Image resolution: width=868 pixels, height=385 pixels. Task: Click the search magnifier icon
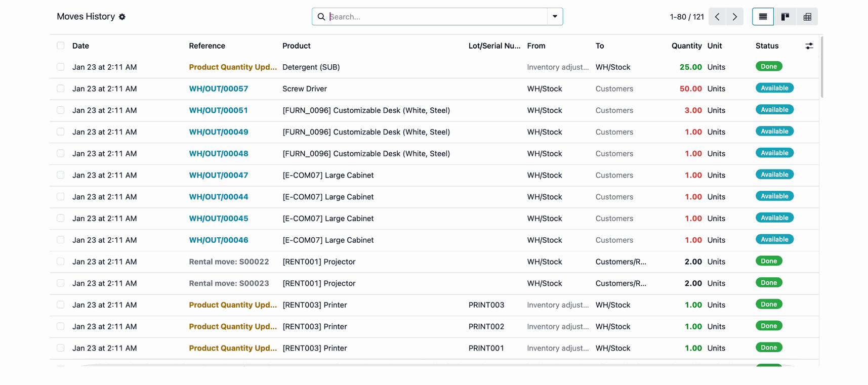321,17
